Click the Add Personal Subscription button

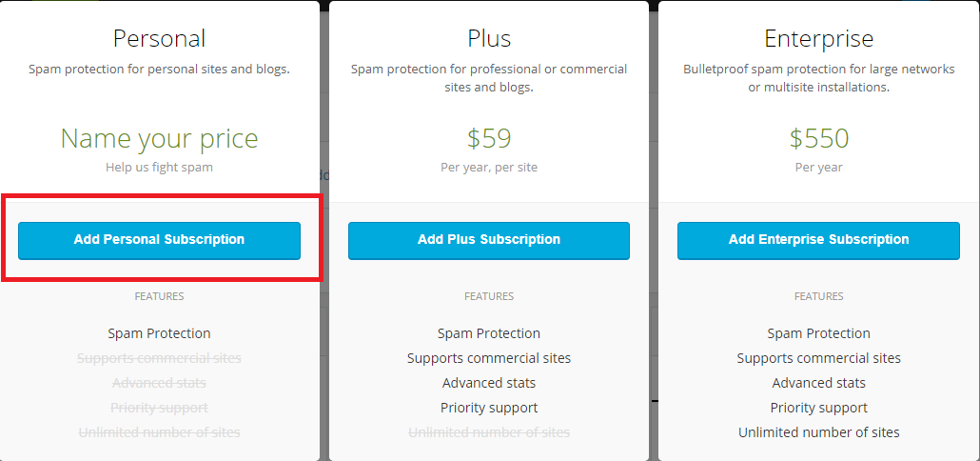159,240
